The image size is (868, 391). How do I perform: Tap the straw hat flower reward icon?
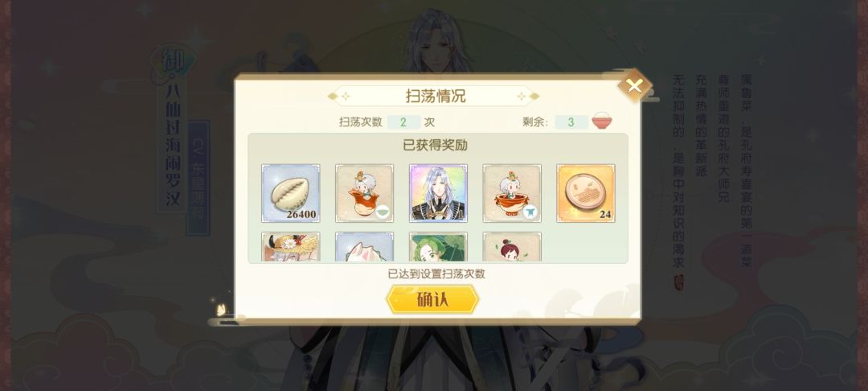coord(291,246)
